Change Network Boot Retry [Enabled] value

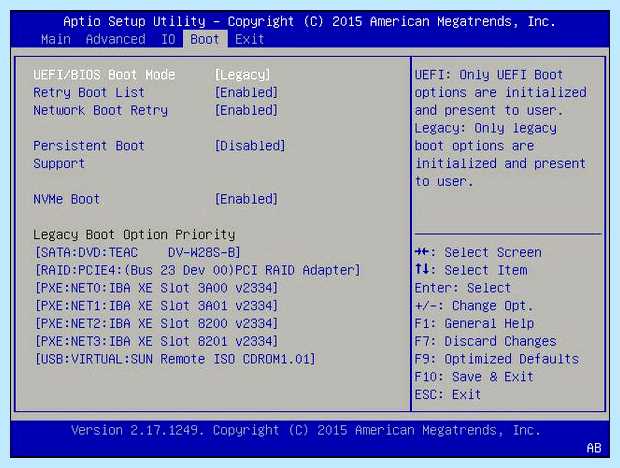pos(246,110)
